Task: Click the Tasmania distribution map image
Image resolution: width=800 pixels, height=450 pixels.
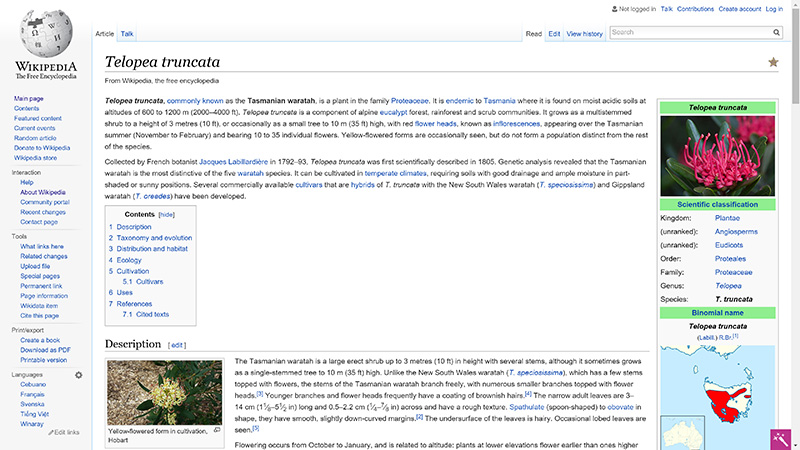Action: pos(717,397)
